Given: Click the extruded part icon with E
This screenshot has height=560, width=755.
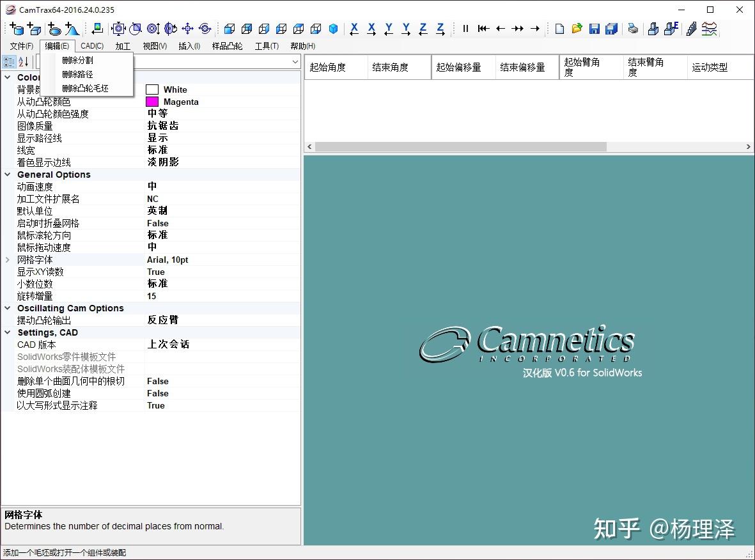Looking at the screenshot, I should 671,29.
